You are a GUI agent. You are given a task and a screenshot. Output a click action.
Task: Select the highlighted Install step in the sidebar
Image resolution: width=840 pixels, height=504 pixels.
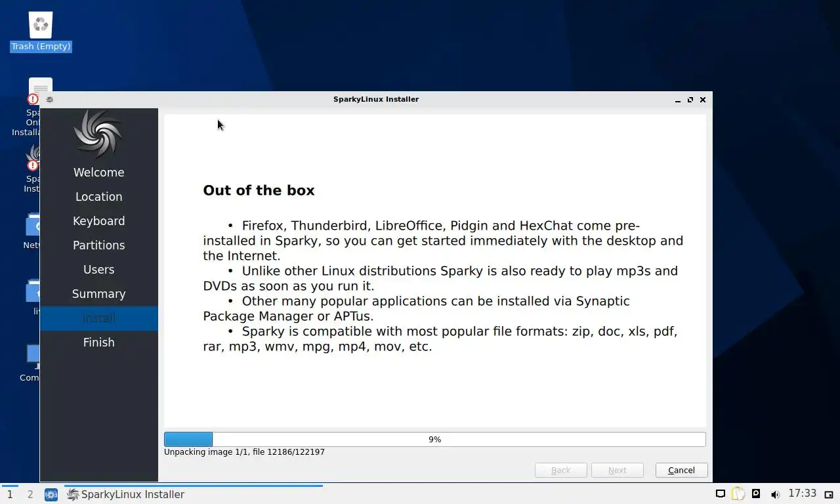98,318
